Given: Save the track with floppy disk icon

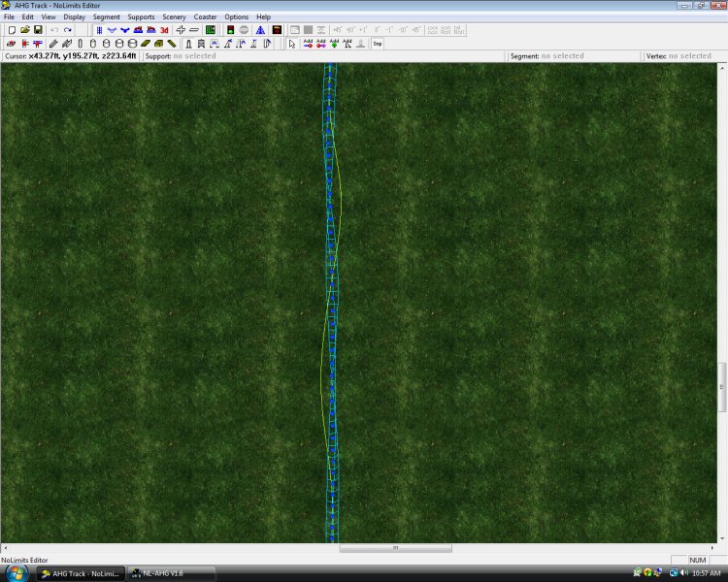Looking at the screenshot, I should tap(38, 30).
